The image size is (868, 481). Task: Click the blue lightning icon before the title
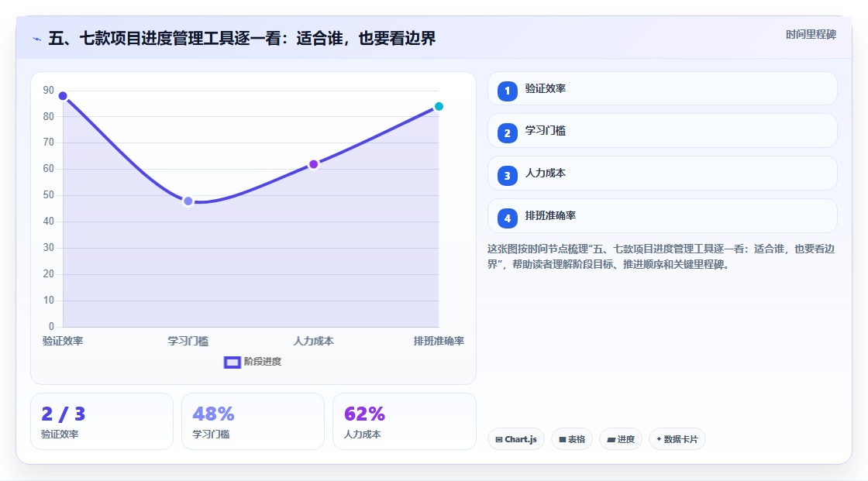click(x=37, y=39)
